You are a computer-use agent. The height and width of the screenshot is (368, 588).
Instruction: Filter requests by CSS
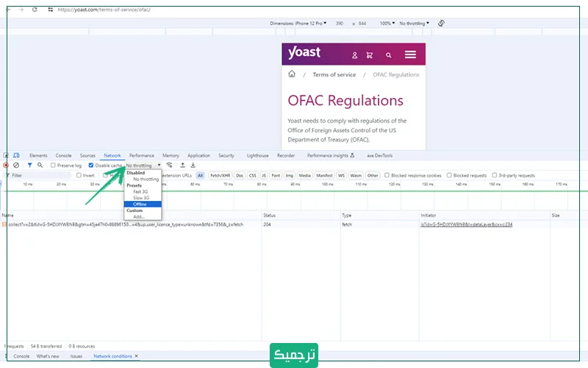click(253, 175)
